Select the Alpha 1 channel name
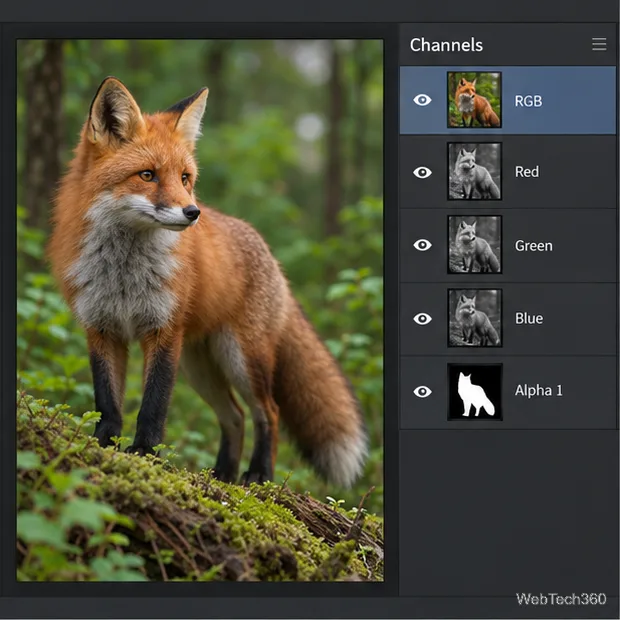 (x=539, y=390)
